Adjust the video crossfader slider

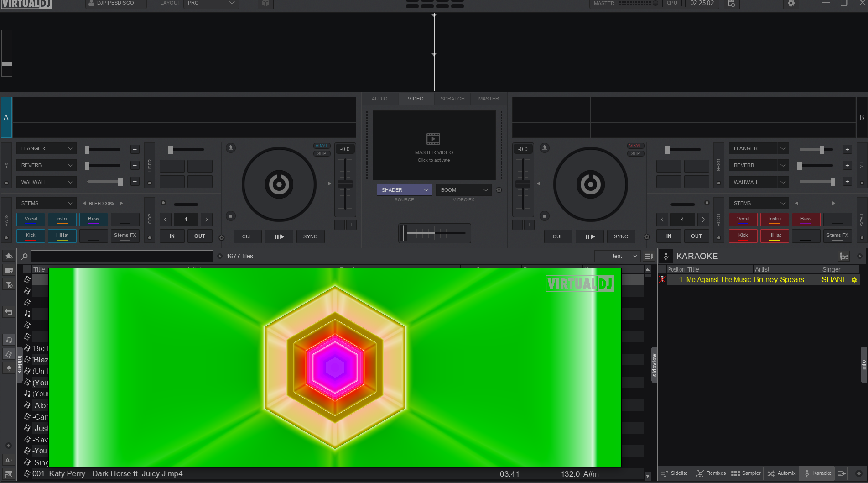point(434,233)
